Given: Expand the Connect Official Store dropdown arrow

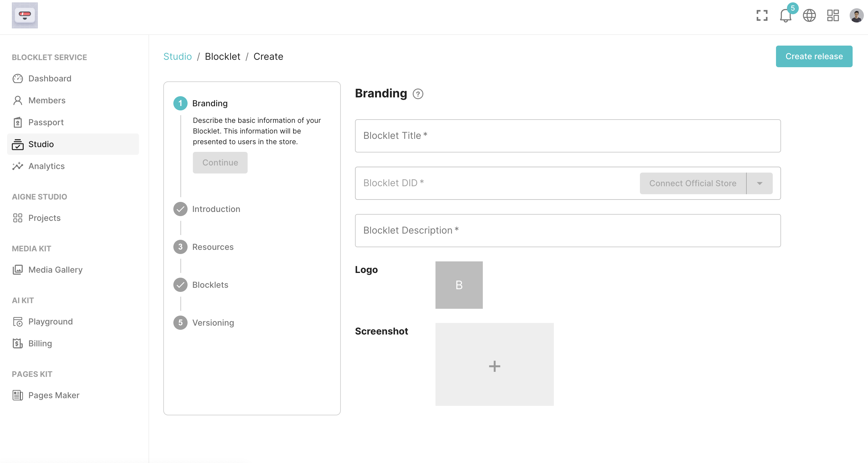Looking at the screenshot, I should [759, 184].
